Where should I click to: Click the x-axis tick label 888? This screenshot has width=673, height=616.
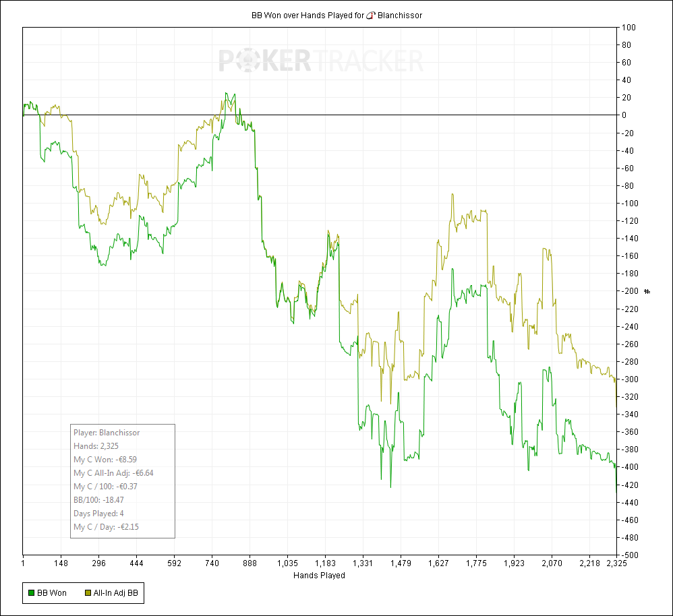(x=250, y=563)
